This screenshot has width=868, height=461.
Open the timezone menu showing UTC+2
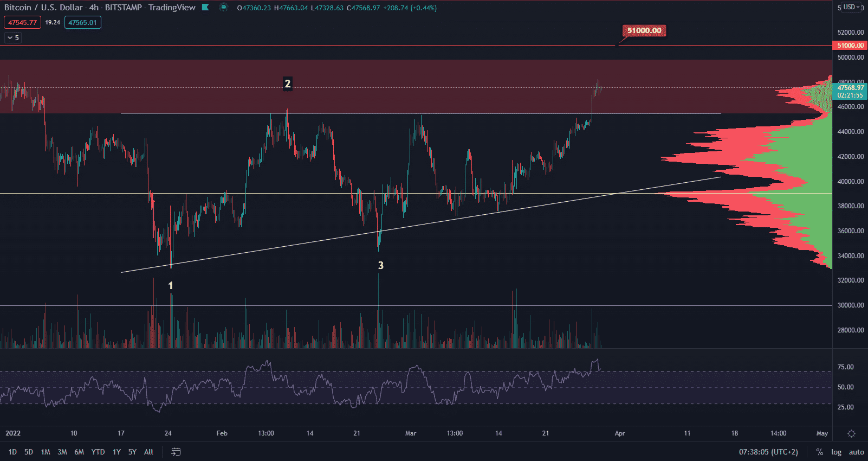click(x=768, y=452)
